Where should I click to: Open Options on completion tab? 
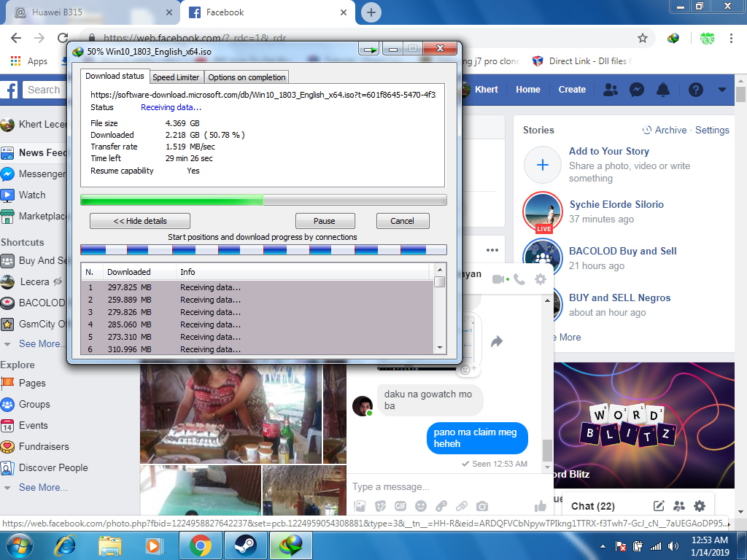tap(247, 77)
